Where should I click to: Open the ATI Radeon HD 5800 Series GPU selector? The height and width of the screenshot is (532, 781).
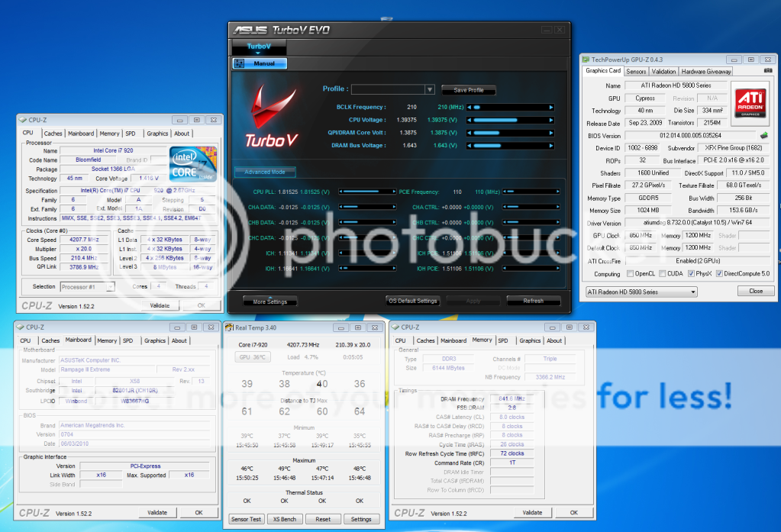tap(641, 292)
